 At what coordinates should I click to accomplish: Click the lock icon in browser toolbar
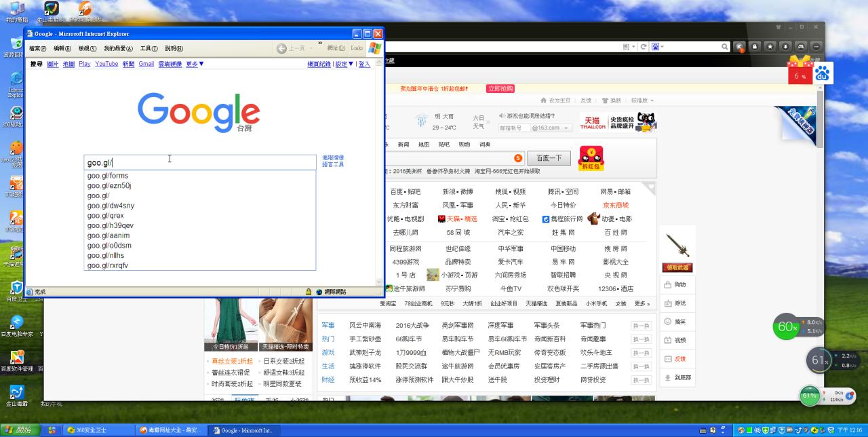click(x=754, y=47)
